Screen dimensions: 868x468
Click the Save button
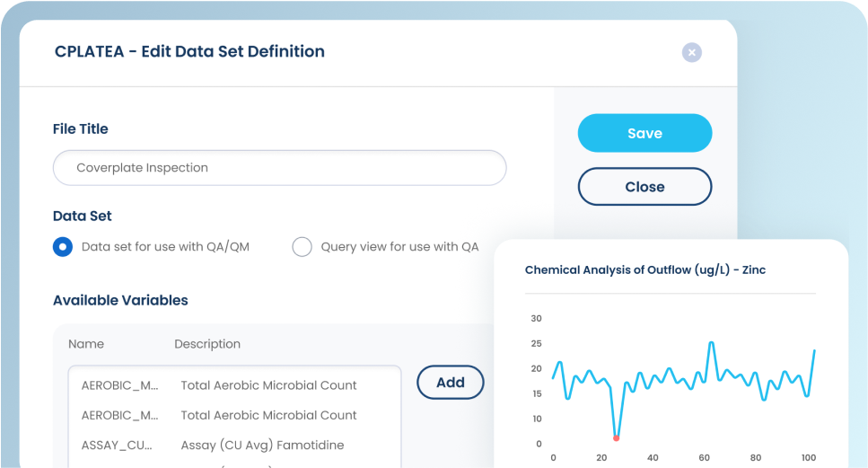(x=644, y=133)
